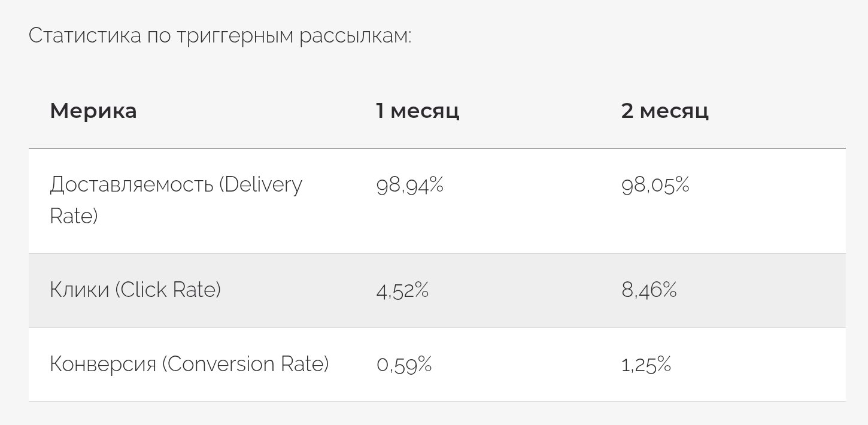The width and height of the screenshot is (868, 425).
Task: Click "(Delivery" in the first row label
Action: (260, 184)
